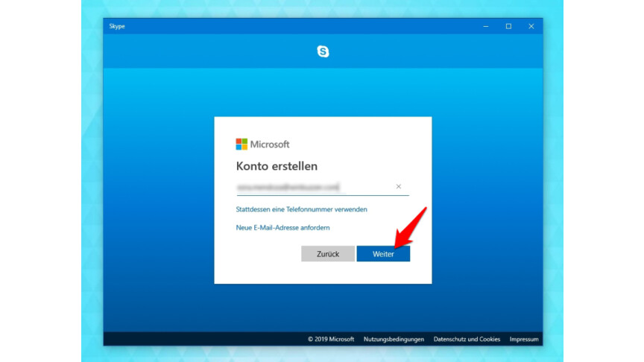Image resolution: width=644 pixels, height=362 pixels.
Task: Open 'Neue E-Mail-Adresse anfordern' link
Action: 282,227
